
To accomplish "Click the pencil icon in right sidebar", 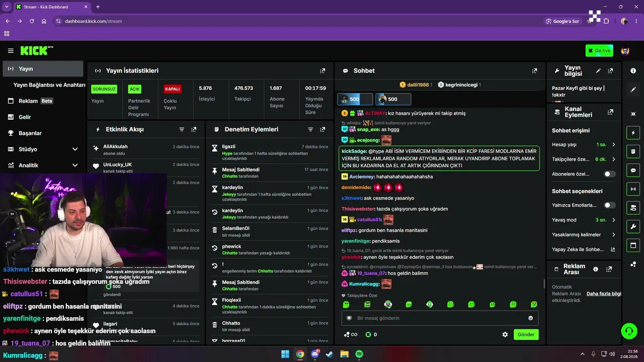I will (x=633, y=89).
